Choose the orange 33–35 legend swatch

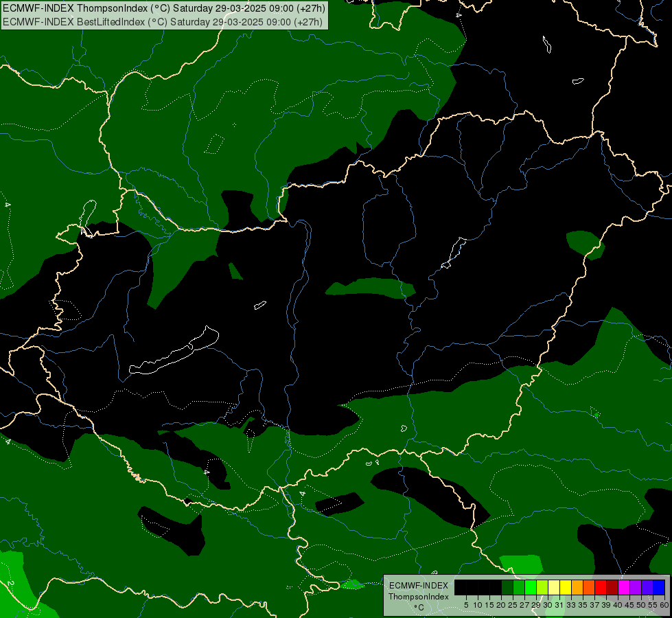[577, 587]
